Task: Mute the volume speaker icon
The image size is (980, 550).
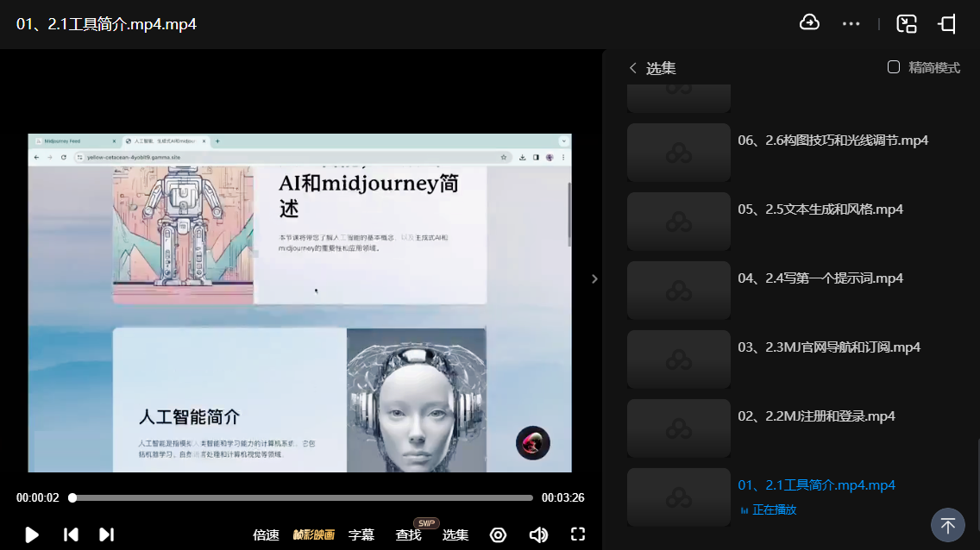Action: pyautogui.click(x=538, y=534)
